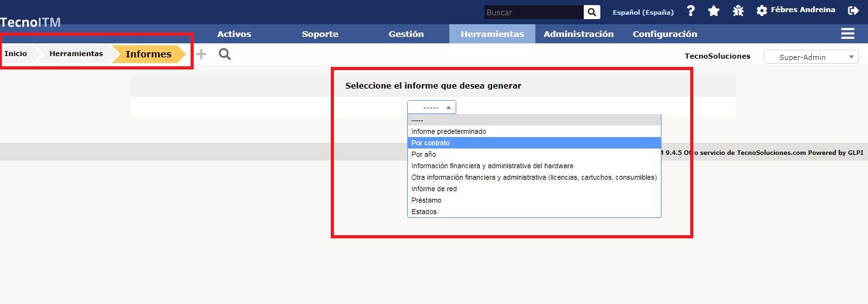868x304 pixels.
Task: Open the hamburger menu icon
Action: click(x=848, y=34)
